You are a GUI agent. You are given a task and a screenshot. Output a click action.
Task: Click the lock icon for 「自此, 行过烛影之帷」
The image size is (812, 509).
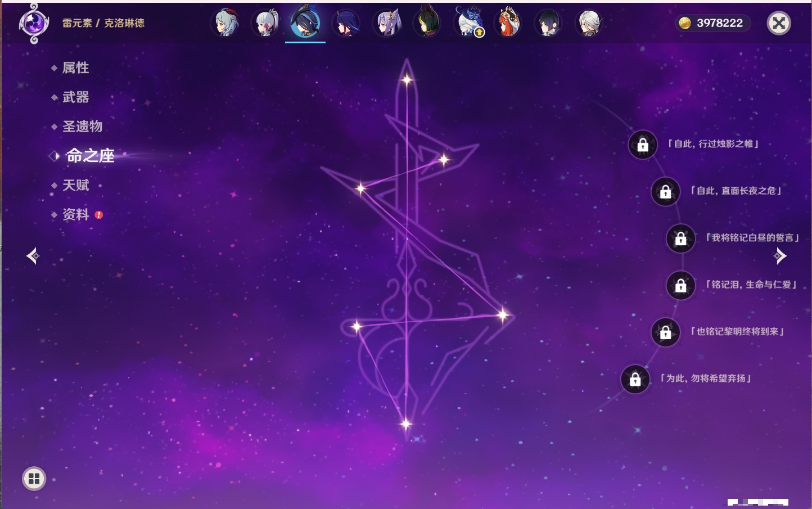pyautogui.click(x=643, y=145)
